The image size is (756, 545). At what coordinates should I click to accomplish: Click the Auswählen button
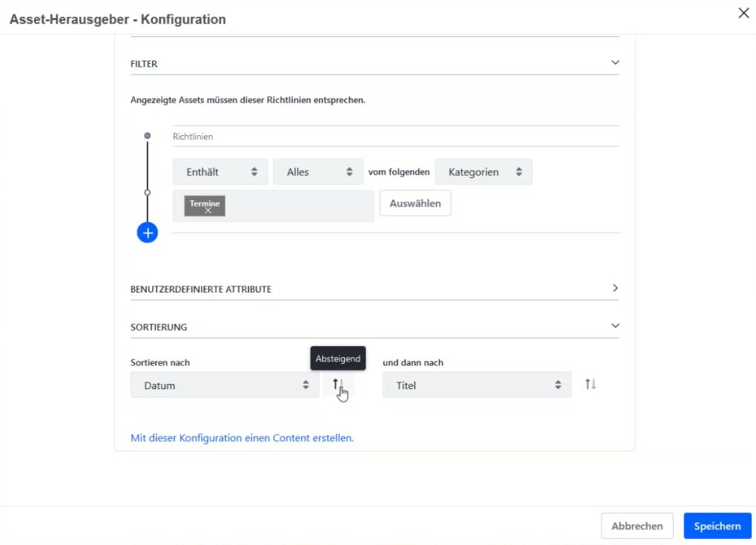click(415, 203)
